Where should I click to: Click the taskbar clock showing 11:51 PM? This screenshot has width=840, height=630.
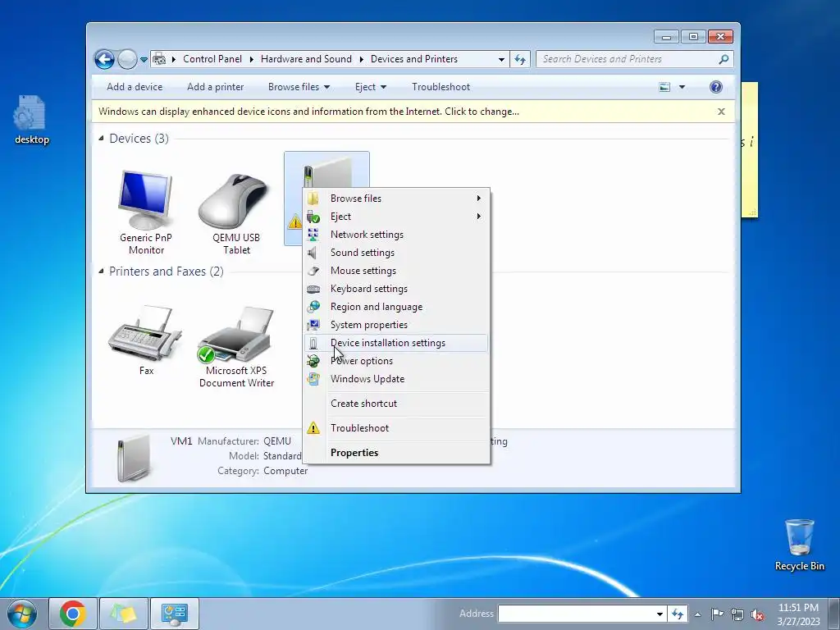[x=798, y=614]
